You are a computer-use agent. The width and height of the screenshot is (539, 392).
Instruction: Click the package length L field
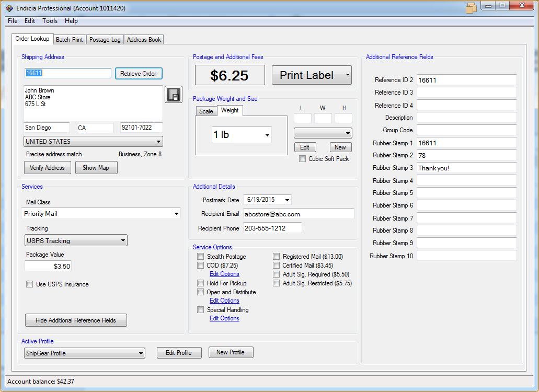pos(303,118)
